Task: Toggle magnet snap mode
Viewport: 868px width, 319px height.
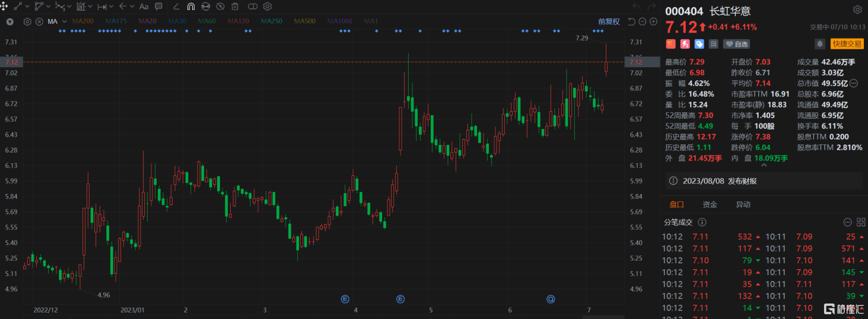Action: coord(190,7)
